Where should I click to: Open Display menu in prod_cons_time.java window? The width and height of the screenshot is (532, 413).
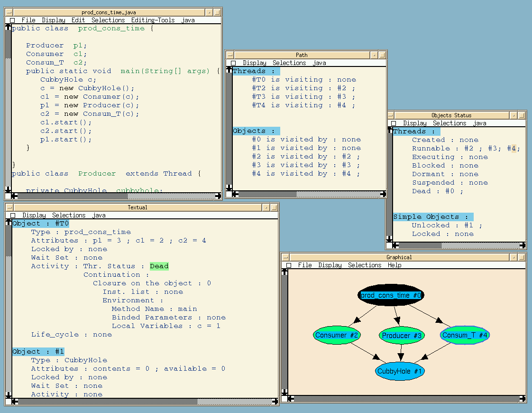(x=53, y=20)
